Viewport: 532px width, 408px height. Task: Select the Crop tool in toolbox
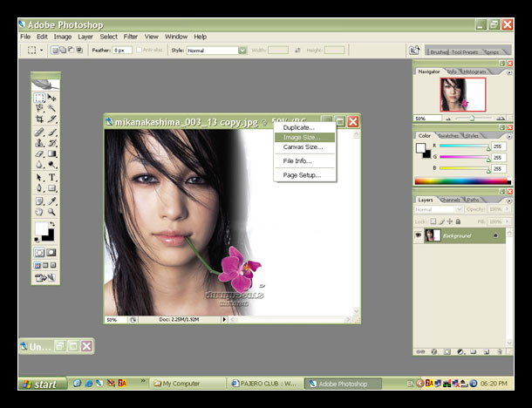click(40, 119)
